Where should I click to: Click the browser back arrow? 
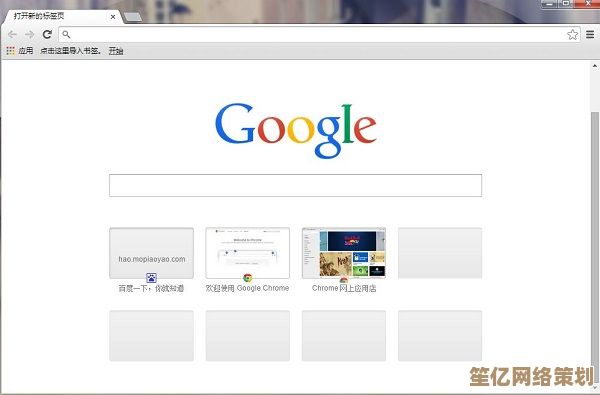tap(12, 34)
